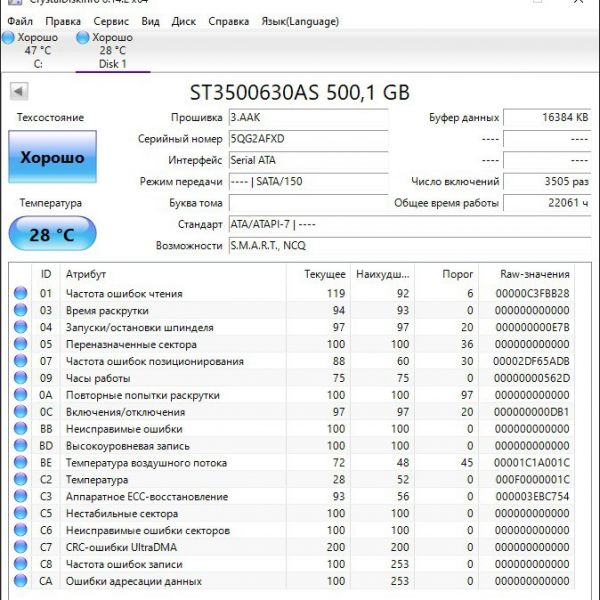Click the power-on count field 3505 раз

547,181
